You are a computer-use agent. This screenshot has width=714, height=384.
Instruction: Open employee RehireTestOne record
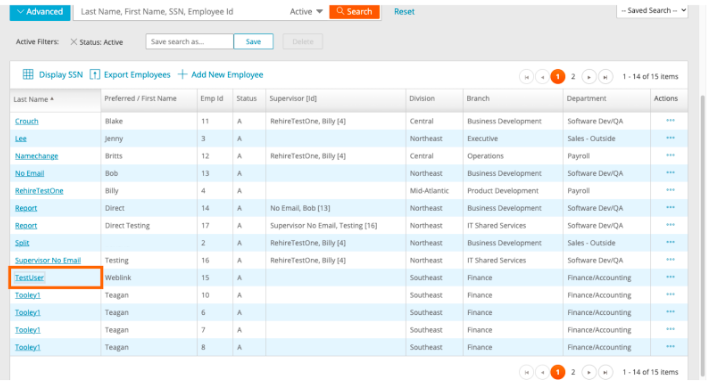(39, 190)
